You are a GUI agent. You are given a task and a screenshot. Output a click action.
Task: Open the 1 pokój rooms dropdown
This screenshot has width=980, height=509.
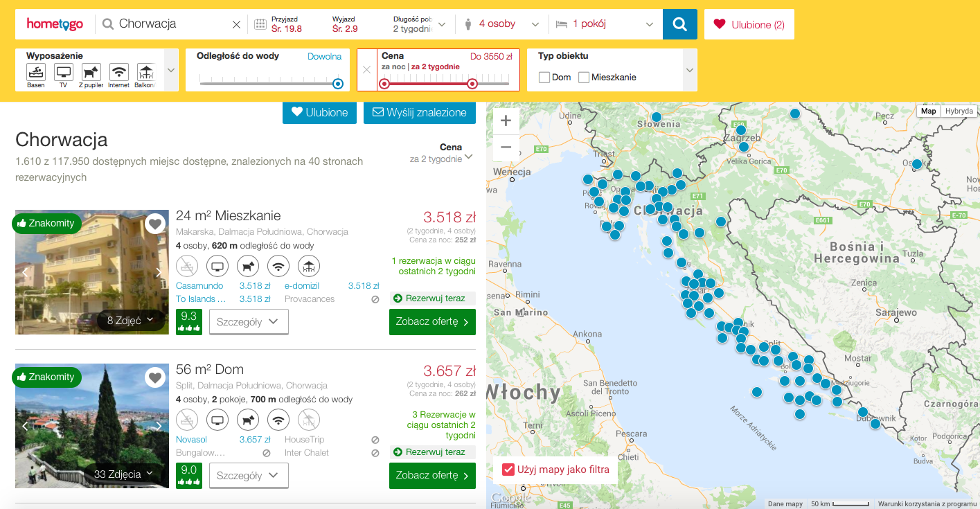pyautogui.click(x=604, y=24)
